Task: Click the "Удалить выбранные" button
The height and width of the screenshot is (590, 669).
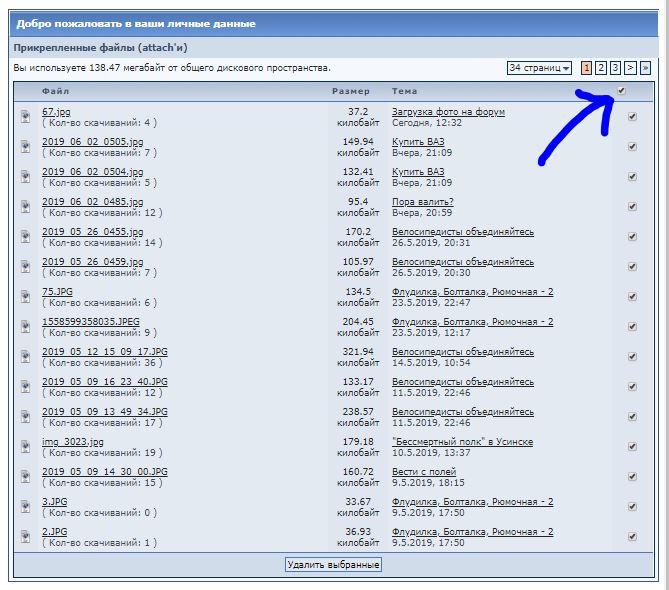Action: tap(333, 565)
